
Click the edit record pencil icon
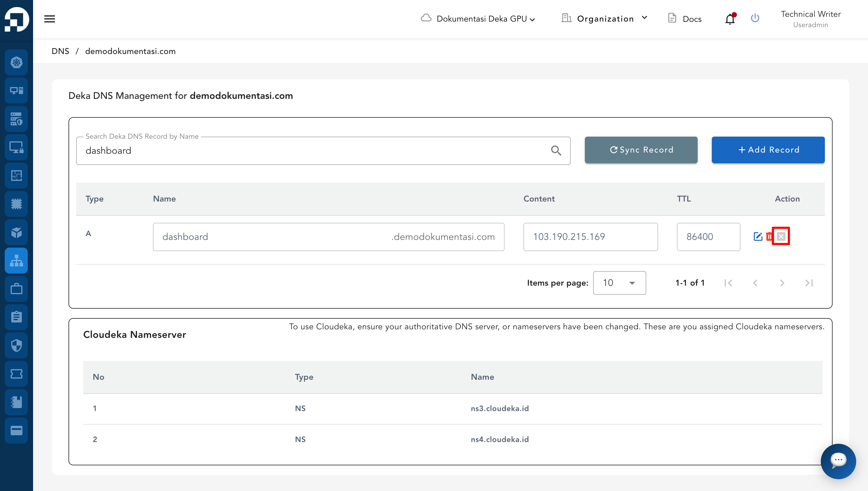click(758, 236)
